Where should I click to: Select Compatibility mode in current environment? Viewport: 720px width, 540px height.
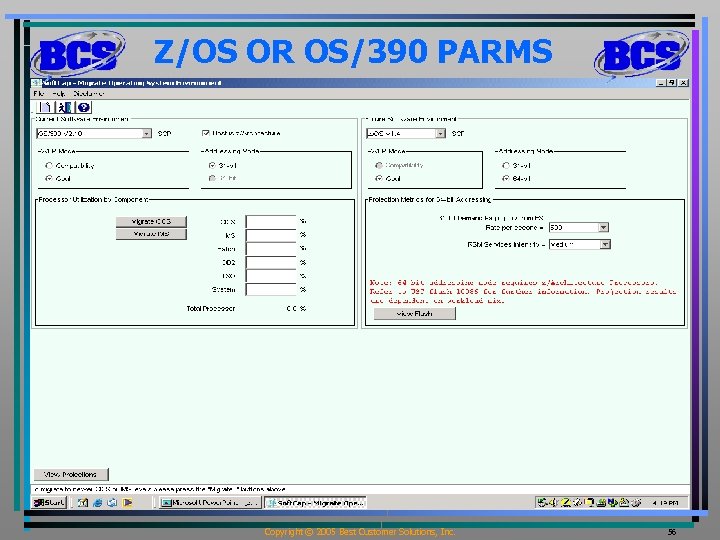[x=49, y=165]
